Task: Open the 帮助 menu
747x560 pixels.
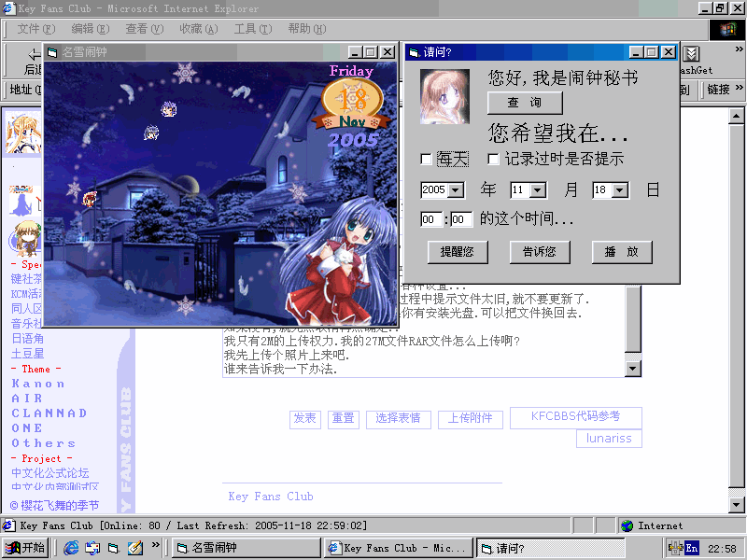Action: (x=307, y=29)
